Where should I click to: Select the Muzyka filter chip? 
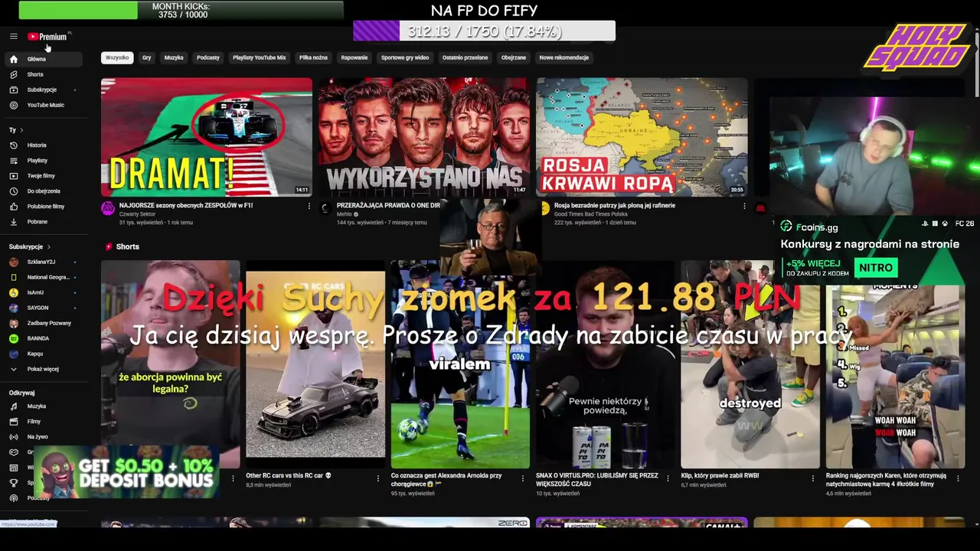click(x=174, y=57)
